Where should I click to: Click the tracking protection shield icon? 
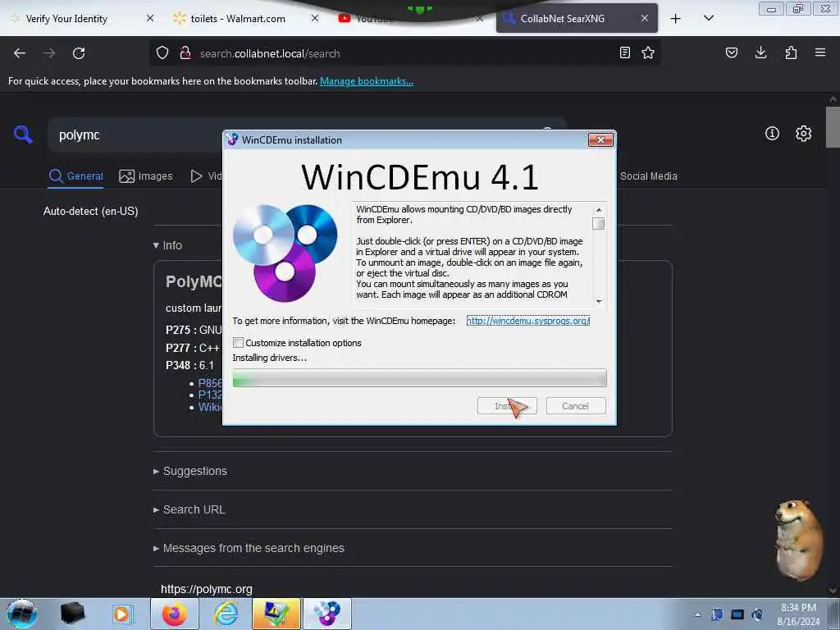(162, 53)
